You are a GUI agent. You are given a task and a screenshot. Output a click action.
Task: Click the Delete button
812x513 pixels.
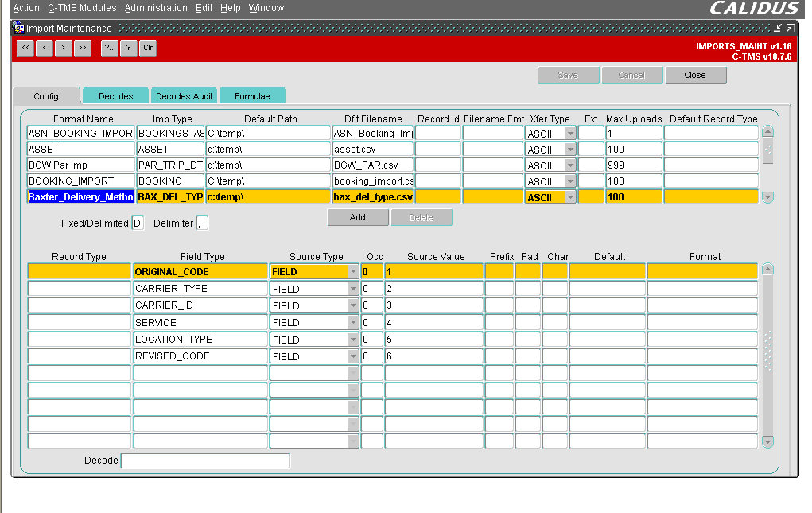pyautogui.click(x=422, y=217)
